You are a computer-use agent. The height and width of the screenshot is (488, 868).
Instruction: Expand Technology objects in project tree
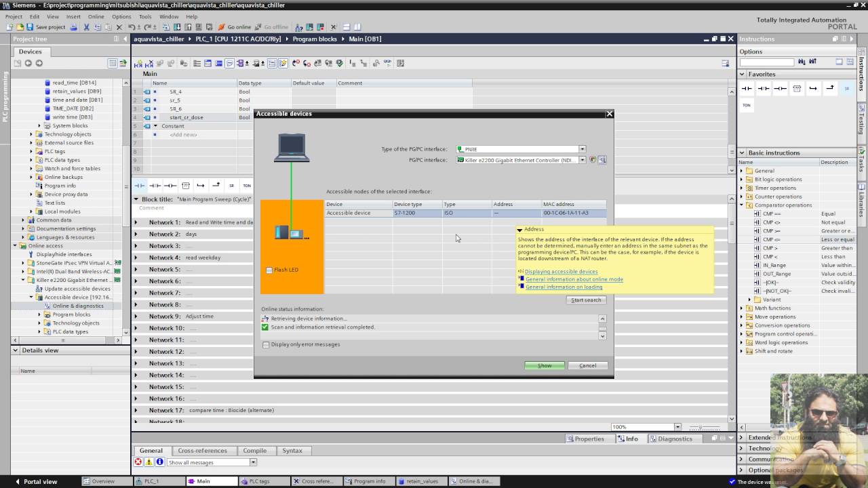31,134
